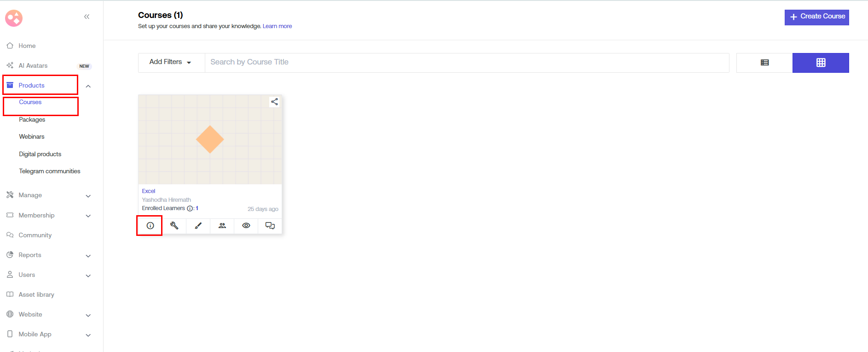Click the info icon on Excel course card

click(150, 226)
